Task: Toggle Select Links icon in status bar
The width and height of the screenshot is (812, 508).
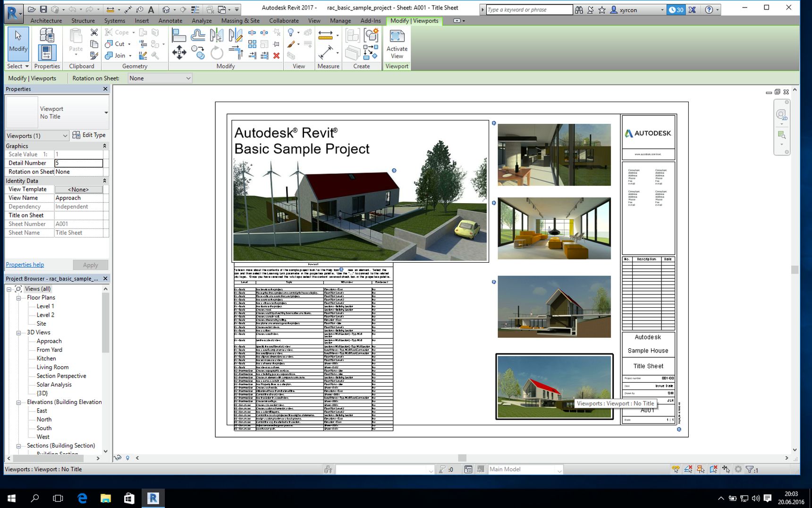Action: coord(676,469)
